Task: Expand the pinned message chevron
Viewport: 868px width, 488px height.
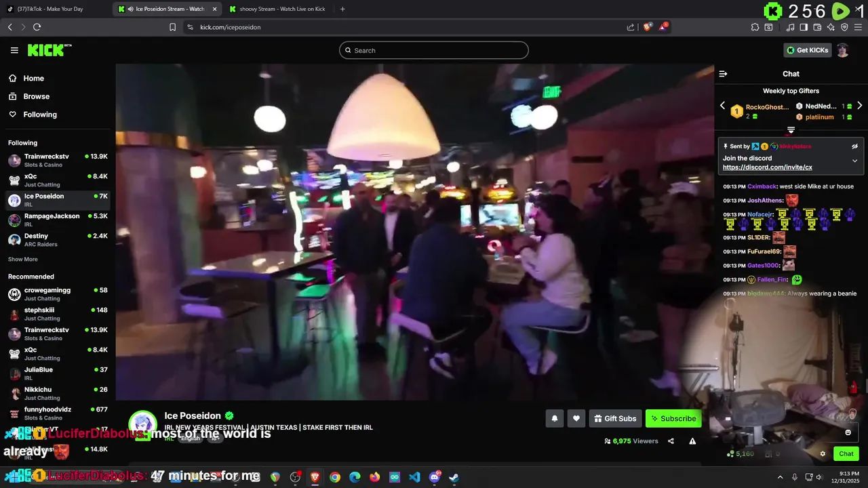Action: [x=854, y=161]
